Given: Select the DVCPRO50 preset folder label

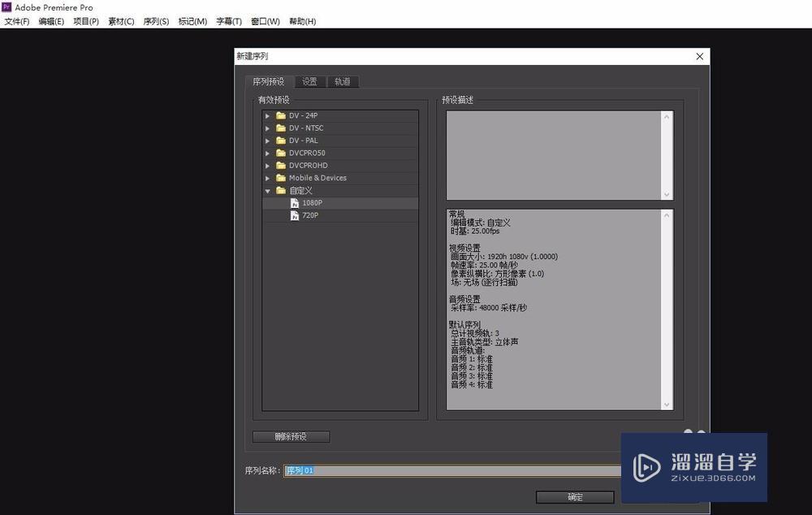Looking at the screenshot, I should pyautogui.click(x=307, y=153).
